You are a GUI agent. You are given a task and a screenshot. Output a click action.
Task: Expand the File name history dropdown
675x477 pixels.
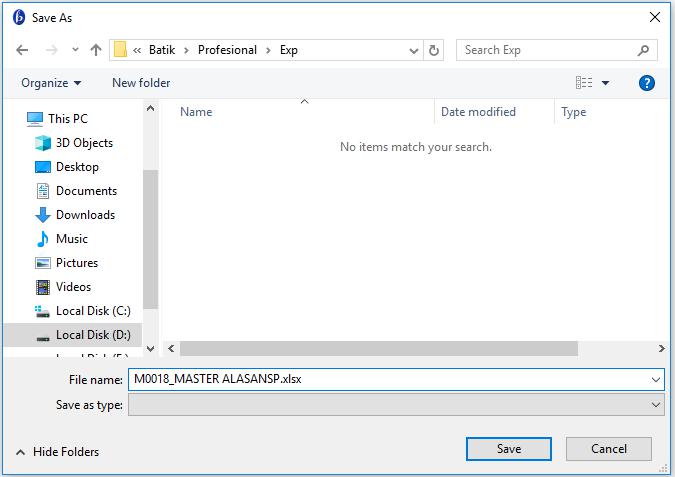656,380
